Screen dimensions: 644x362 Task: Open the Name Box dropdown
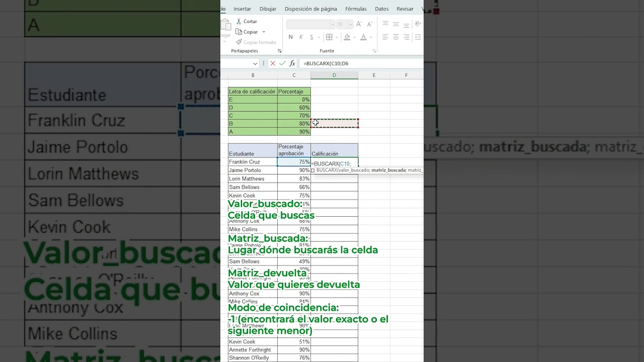(x=255, y=63)
